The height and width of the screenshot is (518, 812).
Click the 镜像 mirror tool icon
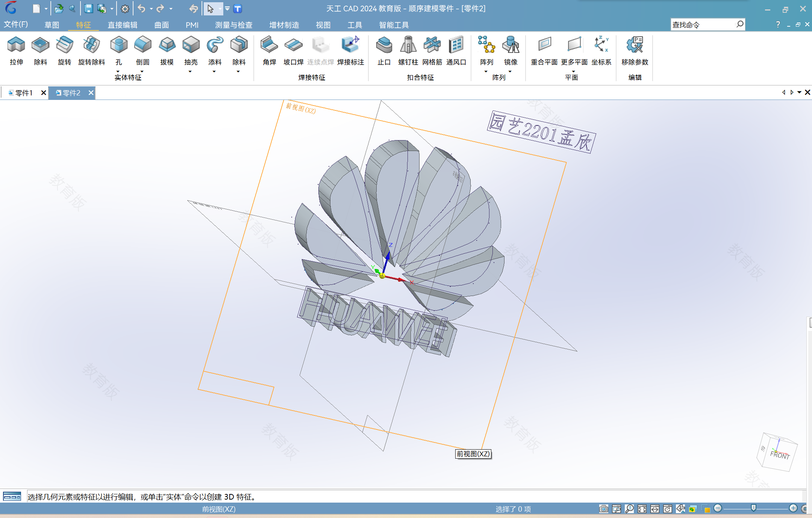coord(511,45)
